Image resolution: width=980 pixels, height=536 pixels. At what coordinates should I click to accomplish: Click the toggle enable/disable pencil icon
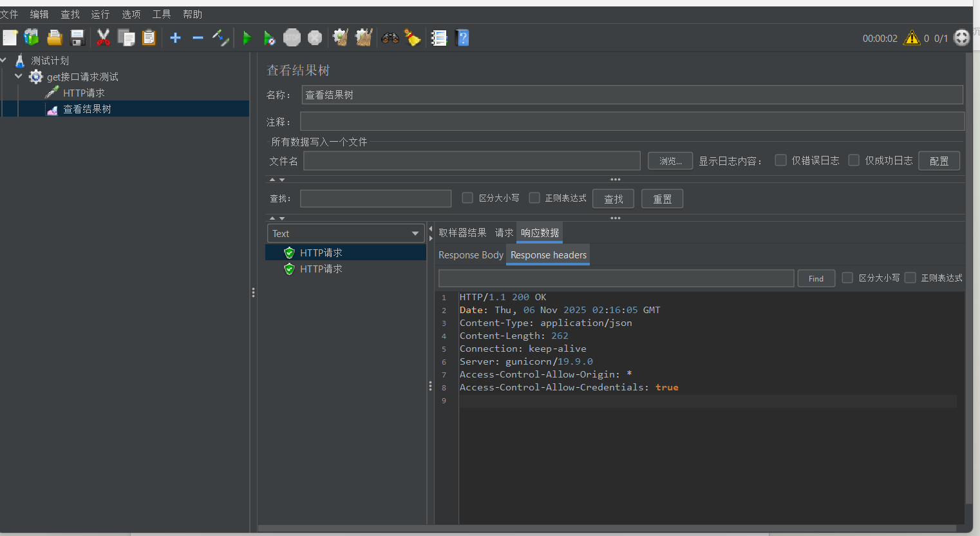221,38
